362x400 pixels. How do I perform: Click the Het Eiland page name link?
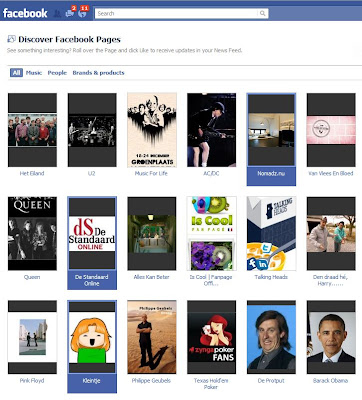(x=32, y=173)
